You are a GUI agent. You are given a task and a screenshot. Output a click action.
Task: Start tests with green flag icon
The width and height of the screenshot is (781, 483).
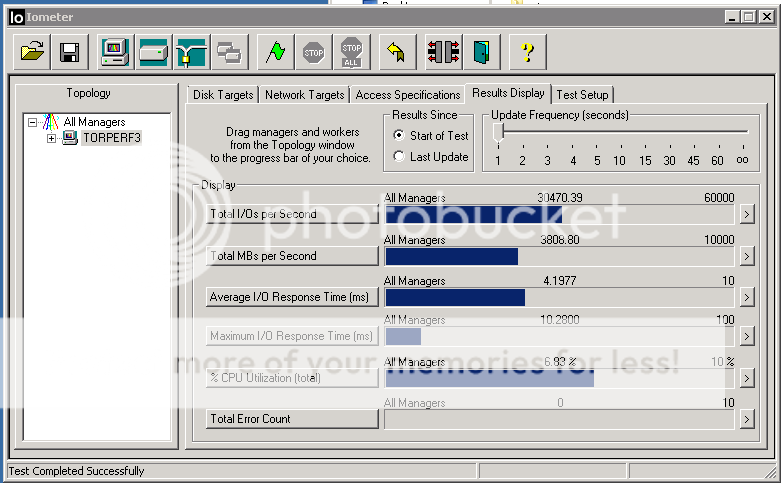(x=275, y=52)
